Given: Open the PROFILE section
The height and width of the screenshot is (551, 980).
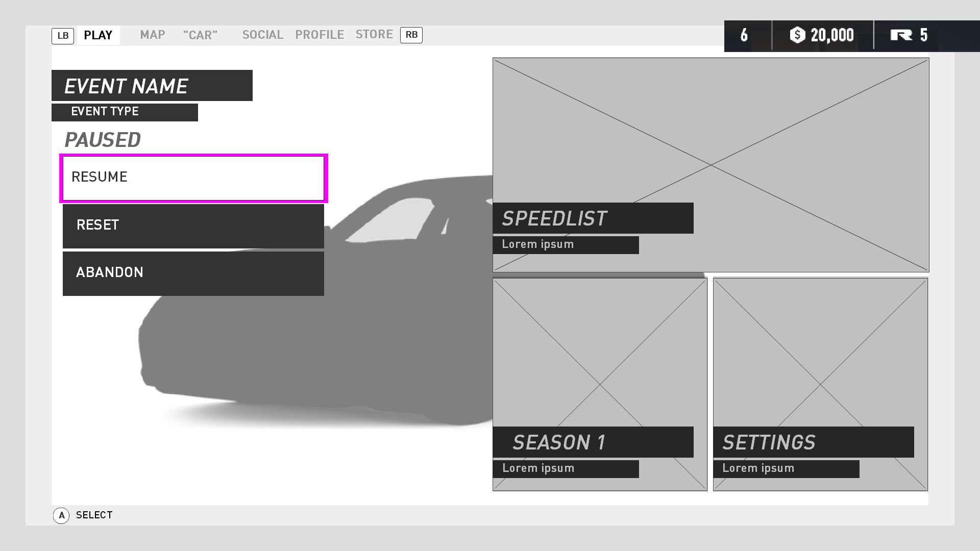Looking at the screenshot, I should click(x=319, y=35).
